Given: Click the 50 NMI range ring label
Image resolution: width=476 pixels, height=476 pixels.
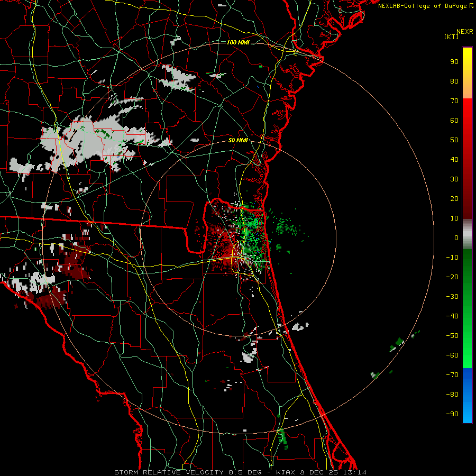Looking at the screenshot, I should [x=238, y=140].
